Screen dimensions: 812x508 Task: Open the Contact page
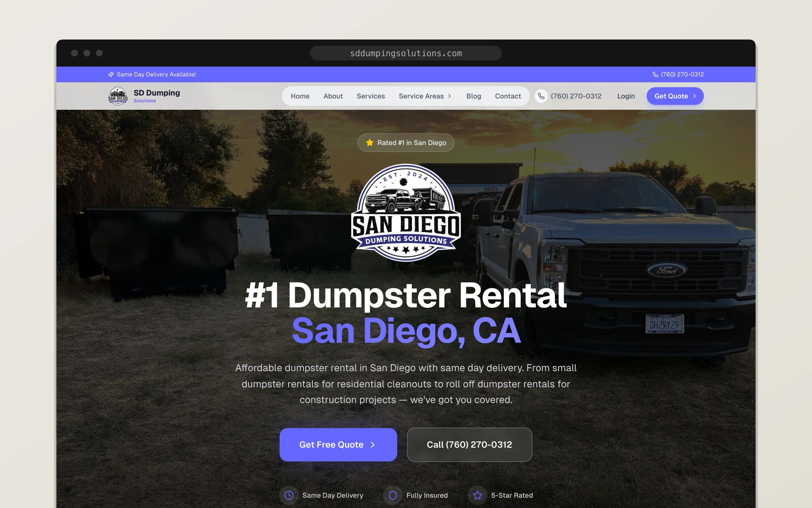508,96
